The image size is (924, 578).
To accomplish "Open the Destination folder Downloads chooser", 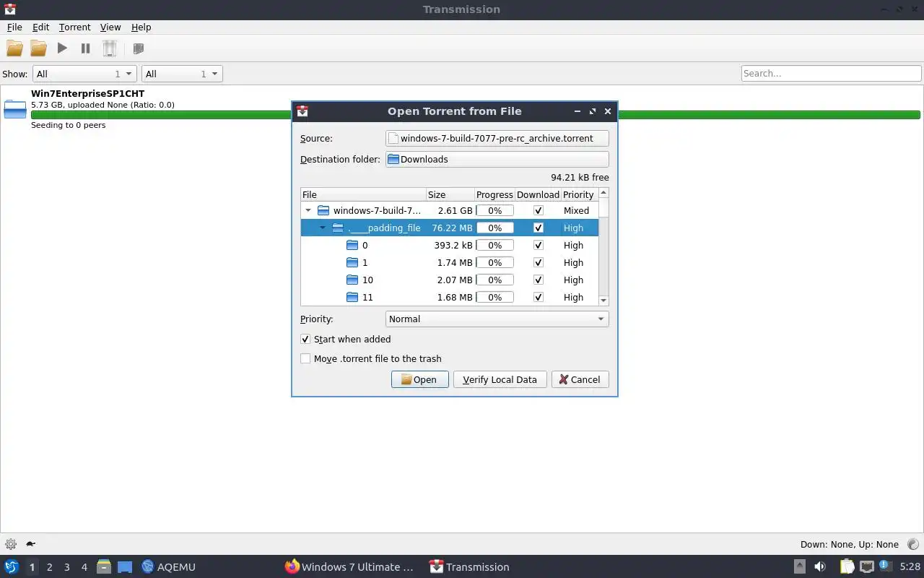I will tap(497, 159).
